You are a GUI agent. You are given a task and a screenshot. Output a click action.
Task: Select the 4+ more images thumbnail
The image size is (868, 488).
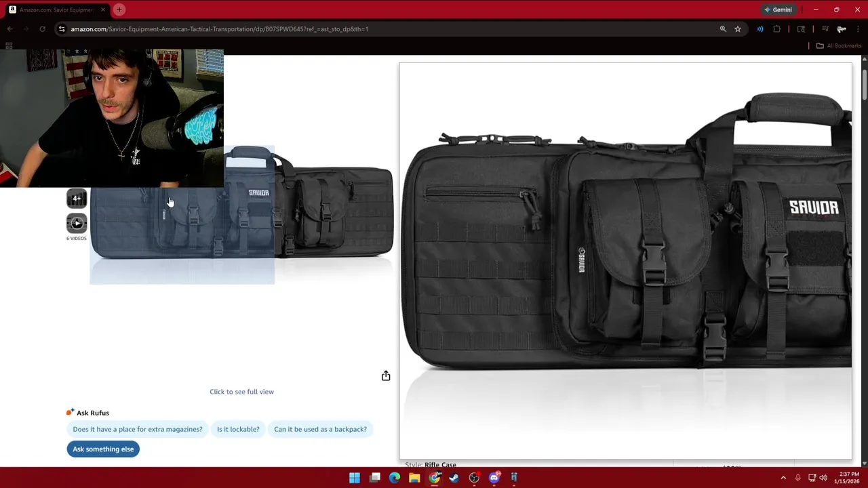77,199
